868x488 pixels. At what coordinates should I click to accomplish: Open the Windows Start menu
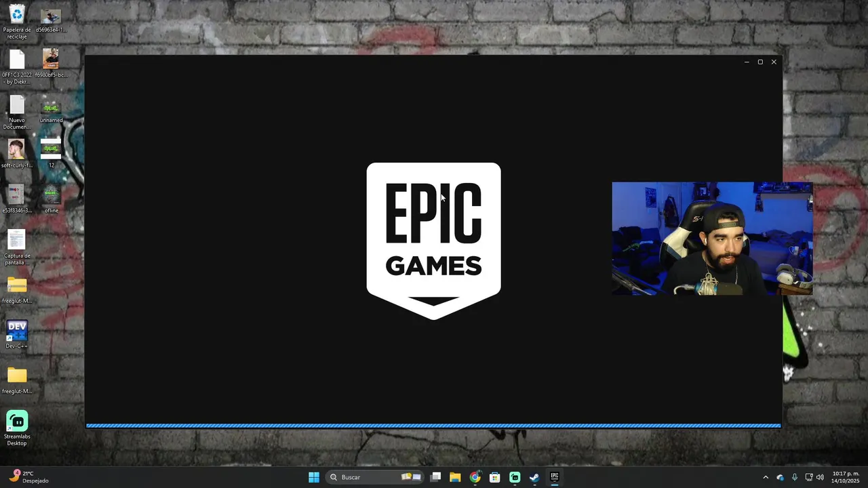pos(314,477)
